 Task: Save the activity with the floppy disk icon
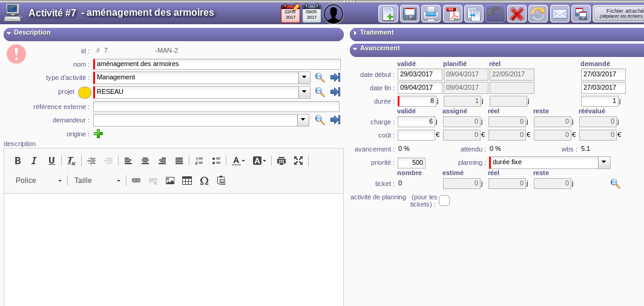tap(410, 14)
